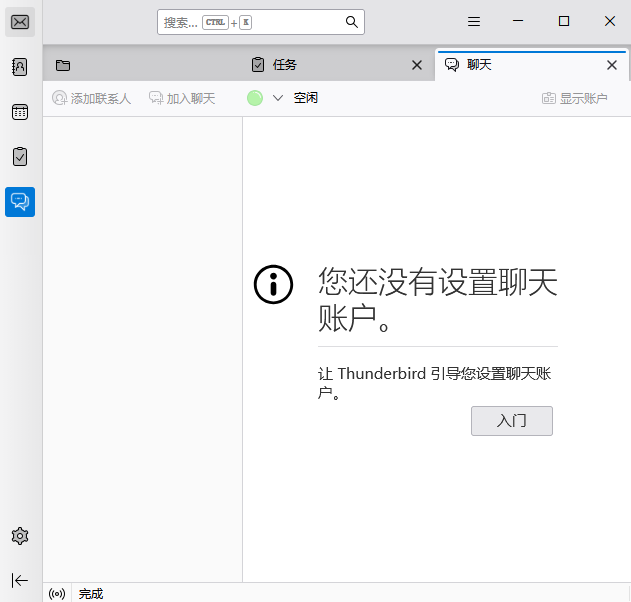Minimize the Thunderbird window

pyautogui.click(x=518, y=21)
